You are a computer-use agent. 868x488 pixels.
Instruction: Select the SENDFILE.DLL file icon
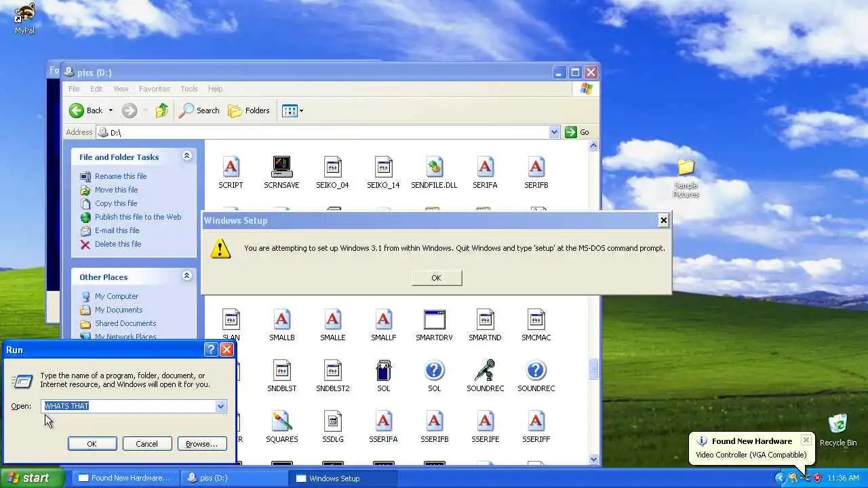[434, 167]
